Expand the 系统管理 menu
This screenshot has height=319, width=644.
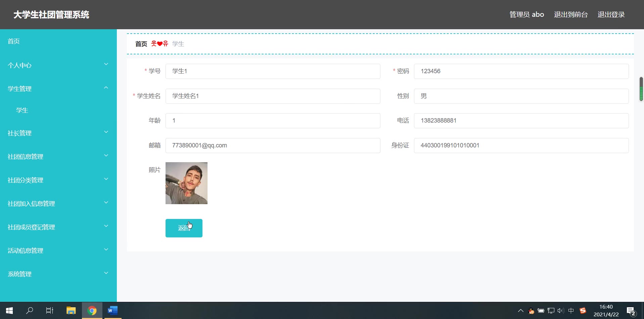58,274
